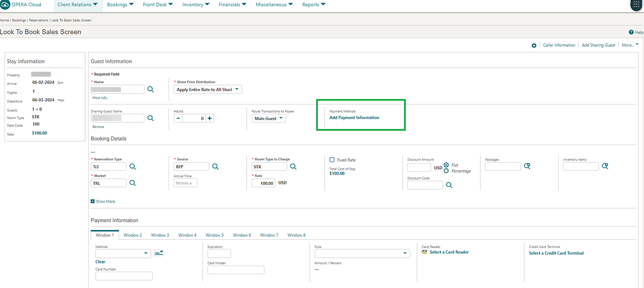Open Client Relations menu
The height and width of the screenshot is (288, 644).
pos(78,4)
